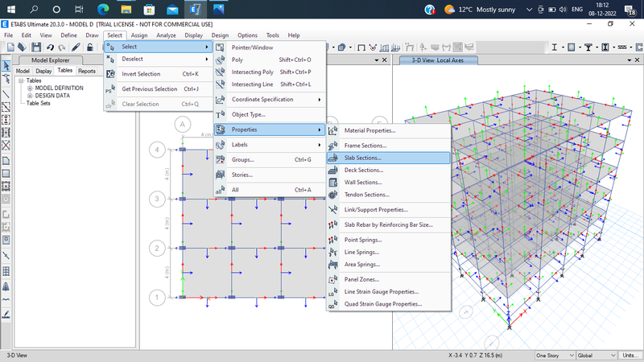Select Intersecting Line option

click(270, 84)
